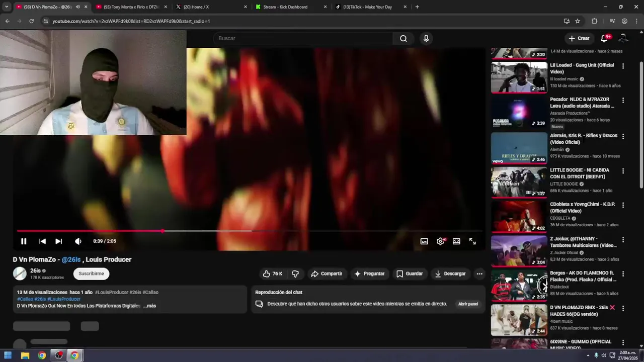The image size is (644, 362).
Task: Open Chrome three-dot menu
Action: pyautogui.click(x=636, y=21)
